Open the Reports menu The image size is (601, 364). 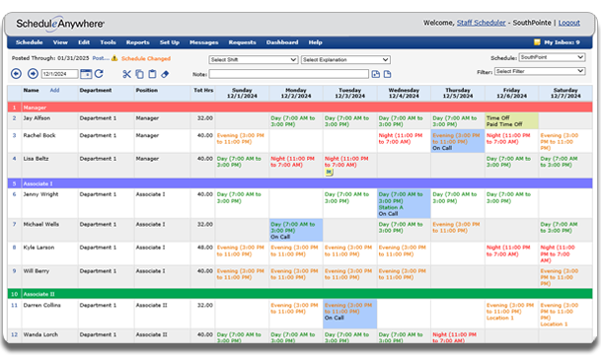[x=138, y=42]
